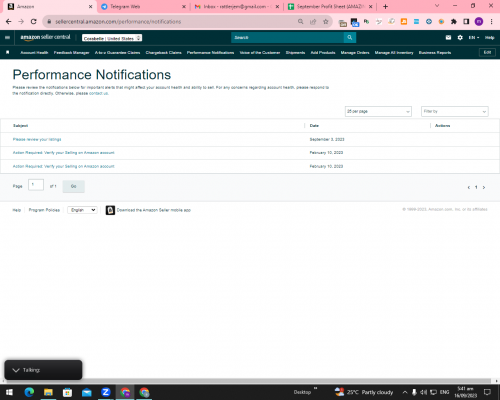Click the share page icon in address bar
Screen dimensions: 500x400
(313, 21)
